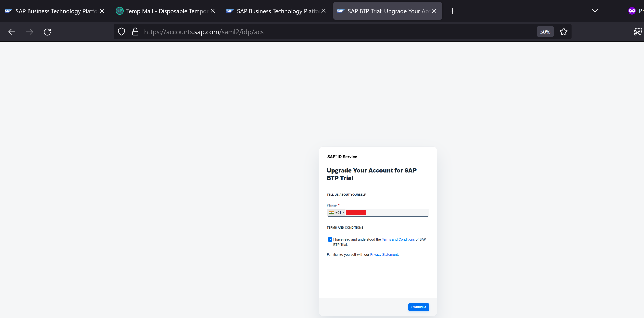Viewport: 644px width, 318px height.
Task: Close the SAP BTP Trial tab
Action: coord(434,11)
